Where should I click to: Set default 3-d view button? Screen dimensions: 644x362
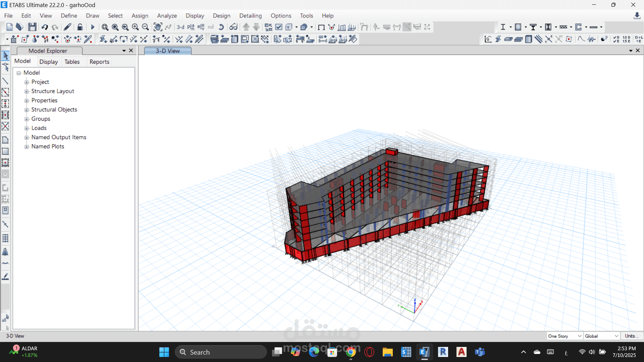tap(180, 27)
